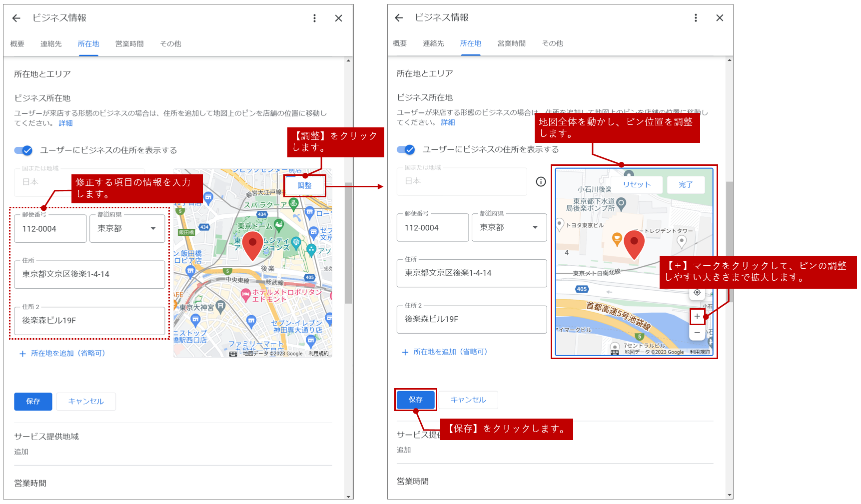Click the 完了 button on right map
The width and height of the screenshot is (861, 504).
point(686,185)
